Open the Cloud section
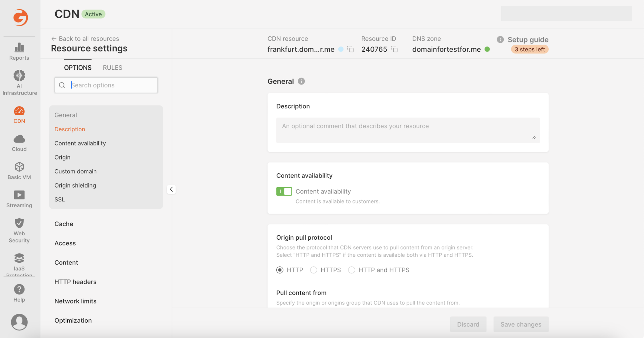 (19, 142)
